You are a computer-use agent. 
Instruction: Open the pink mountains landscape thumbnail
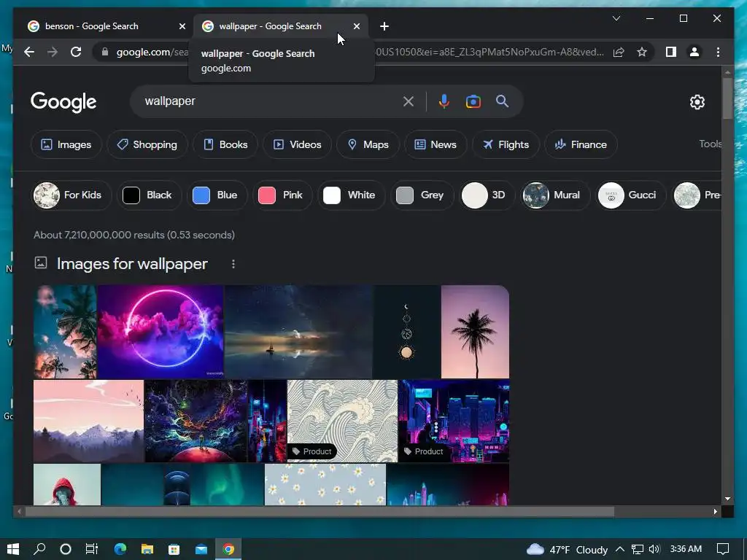(x=88, y=421)
